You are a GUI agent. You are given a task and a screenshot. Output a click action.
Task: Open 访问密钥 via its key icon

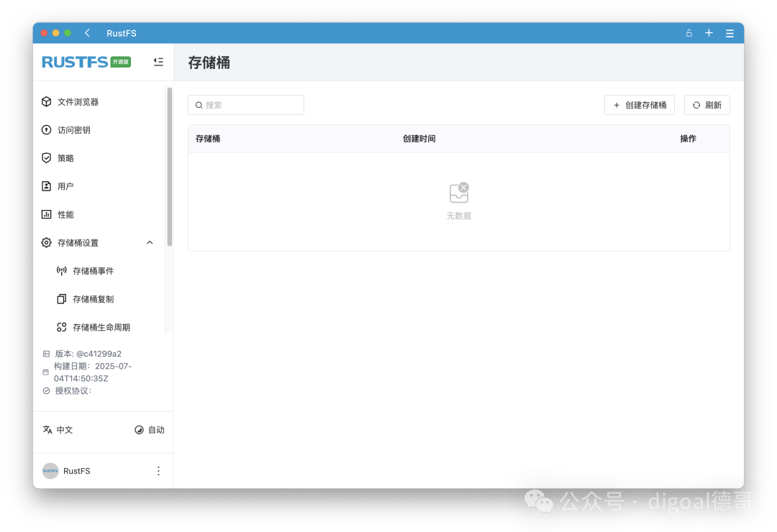pyautogui.click(x=46, y=130)
